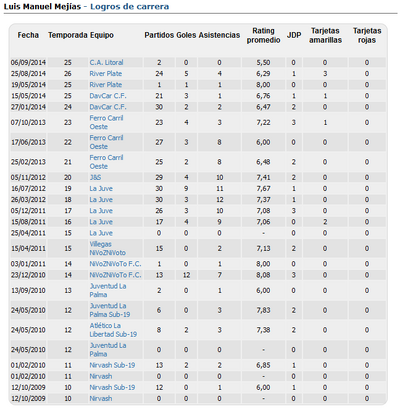Open DavCar C.F. link in season 25 row
400x412 pixels.
[x=108, y=96]
